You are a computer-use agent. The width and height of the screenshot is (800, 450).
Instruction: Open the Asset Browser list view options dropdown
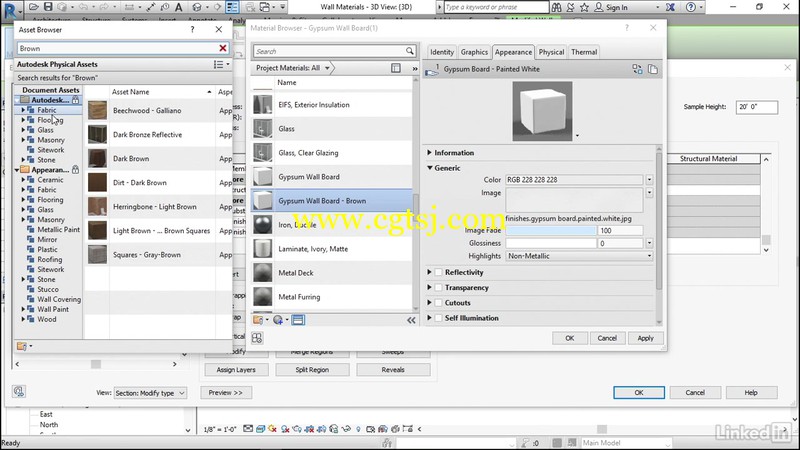221,64
